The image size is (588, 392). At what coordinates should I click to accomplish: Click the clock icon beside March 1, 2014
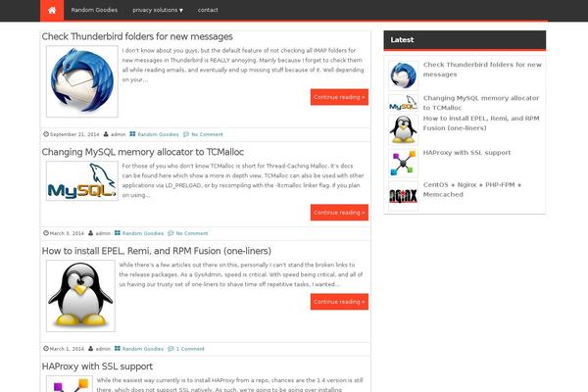point(46,349)
